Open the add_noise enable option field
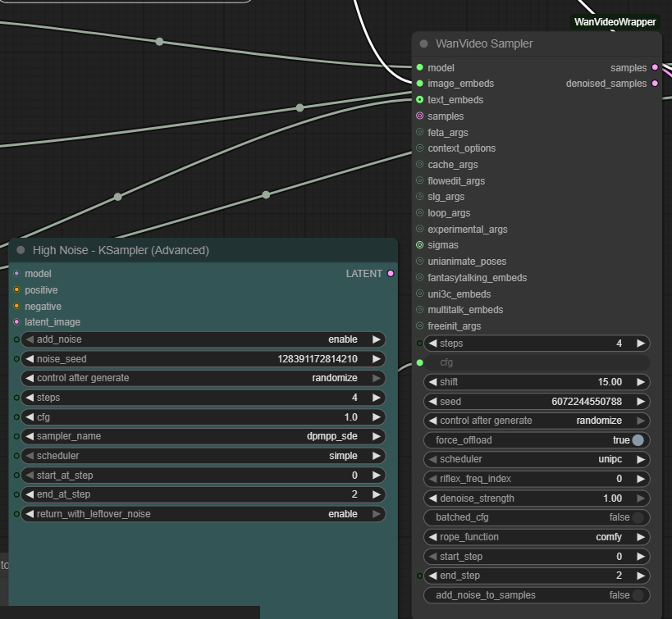This screenshot has width=672, height=619. coord(203,339)
